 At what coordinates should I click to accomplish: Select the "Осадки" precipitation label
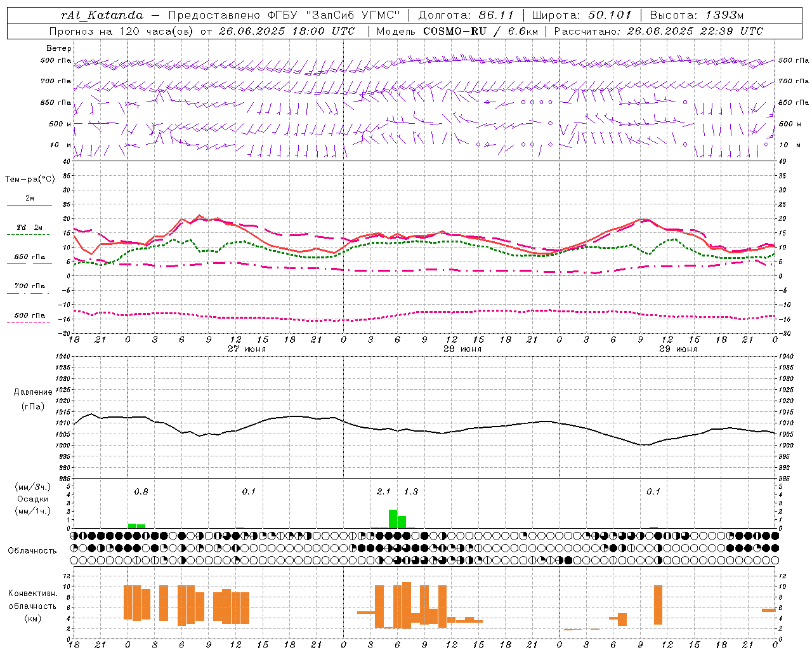coord(32,499)
